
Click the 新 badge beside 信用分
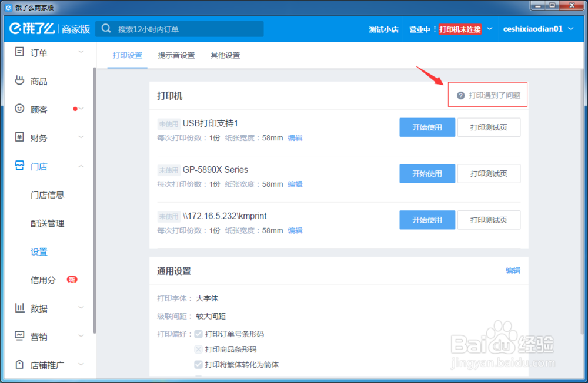(x=72, y=280)
